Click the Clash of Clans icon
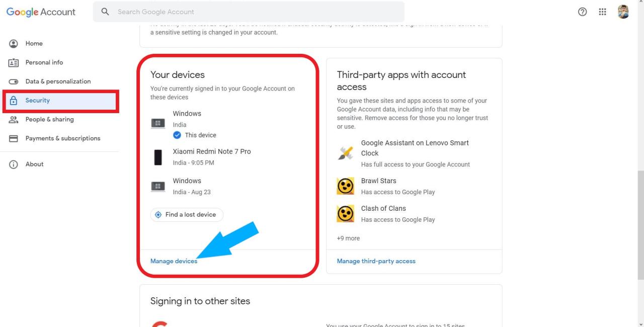Screen dimensions: 644x327 [345, 214]
